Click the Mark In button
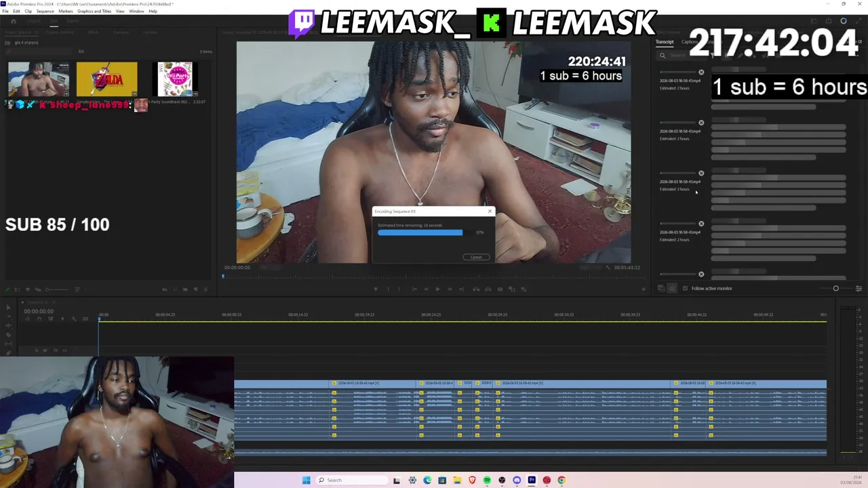868x488 pixels. (x=388, y=289)
